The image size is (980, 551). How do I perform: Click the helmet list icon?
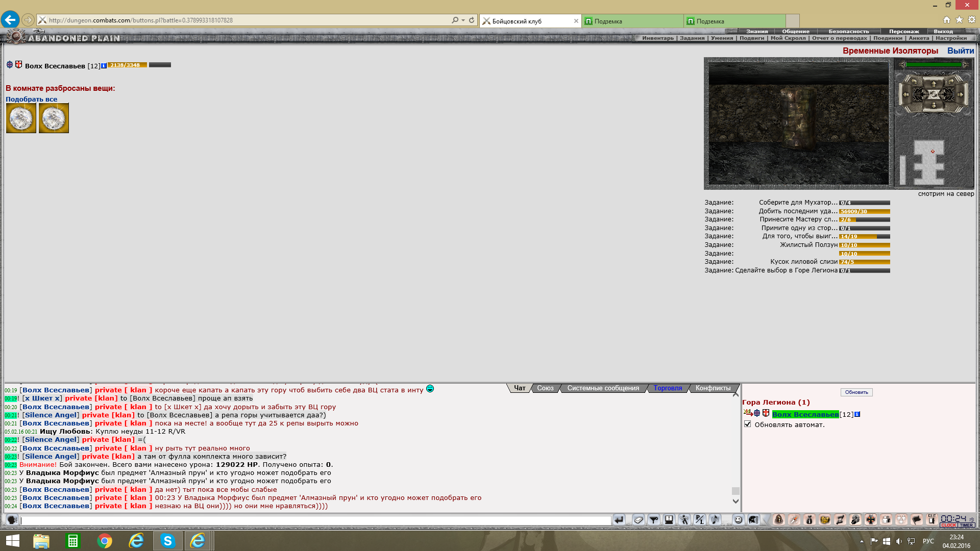click(754, 520)
